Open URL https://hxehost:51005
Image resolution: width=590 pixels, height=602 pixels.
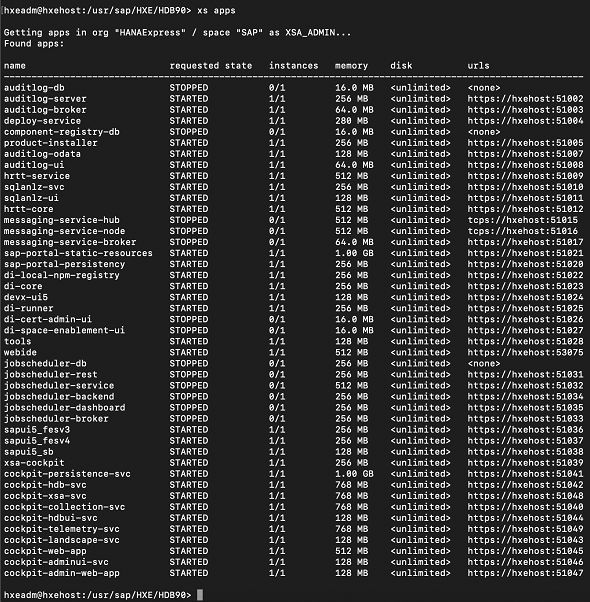(525, 143)
